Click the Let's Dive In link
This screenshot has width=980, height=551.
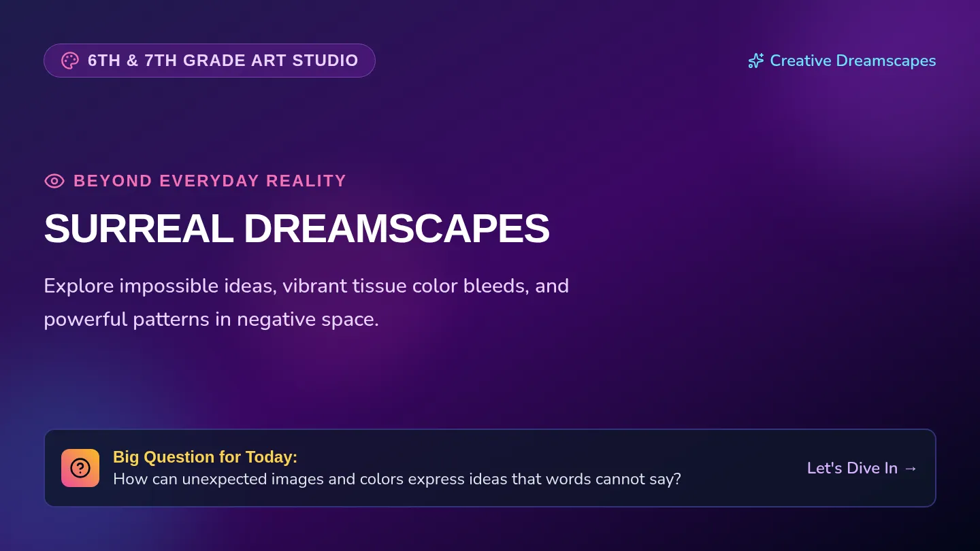862,468
